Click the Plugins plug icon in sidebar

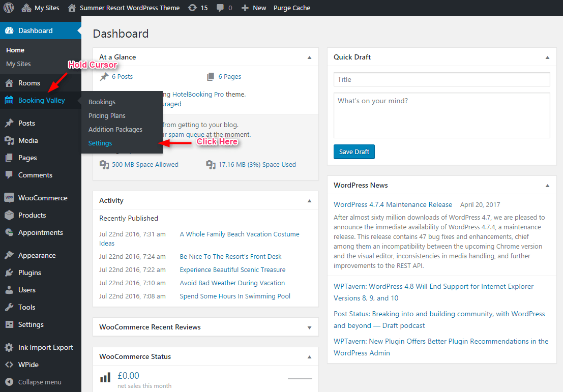pos(9,273)
